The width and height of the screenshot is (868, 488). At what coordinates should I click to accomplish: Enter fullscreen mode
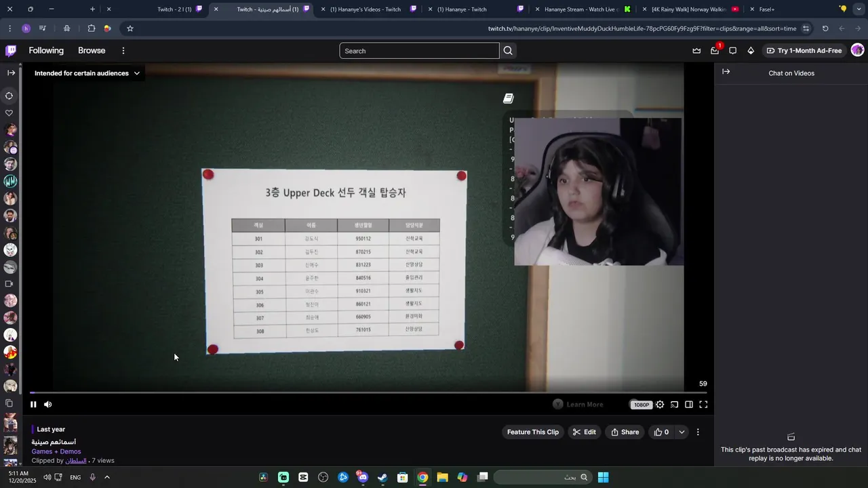click(703, 405)
